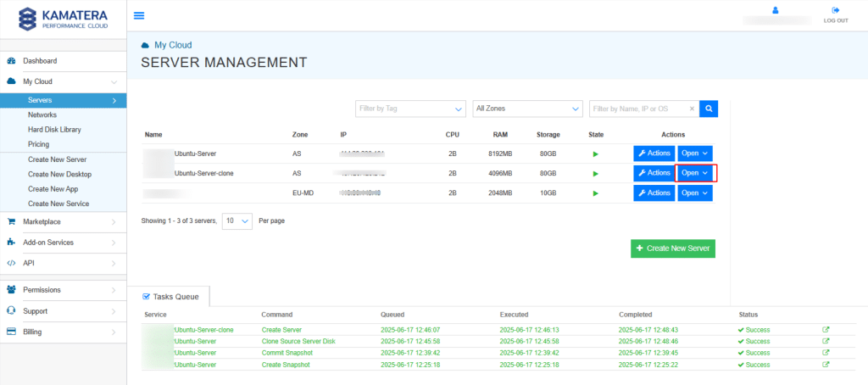This screenshot has width=868, height=385.
Task: Click the green Create New Server button
Action: pyautogui.click(x=673, y=248)
